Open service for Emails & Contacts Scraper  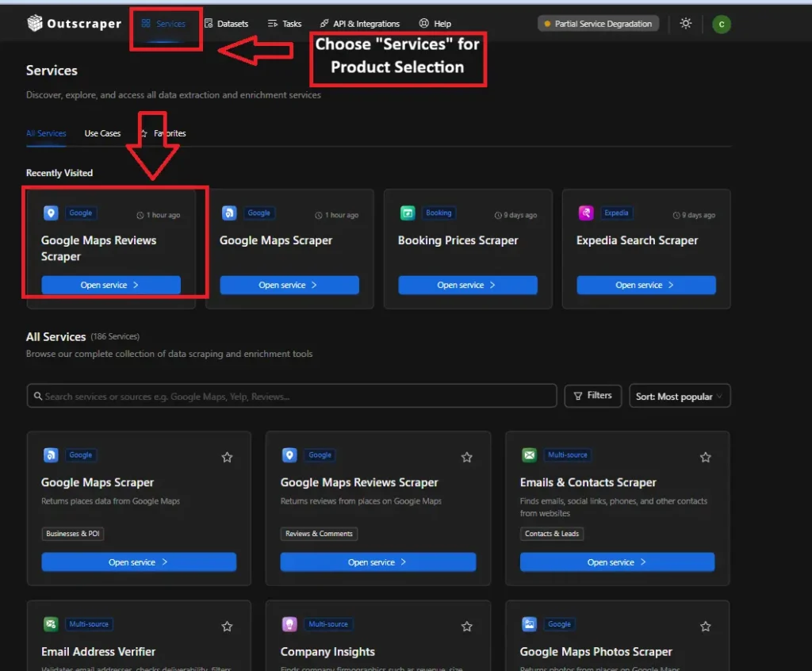pos(617,562)
